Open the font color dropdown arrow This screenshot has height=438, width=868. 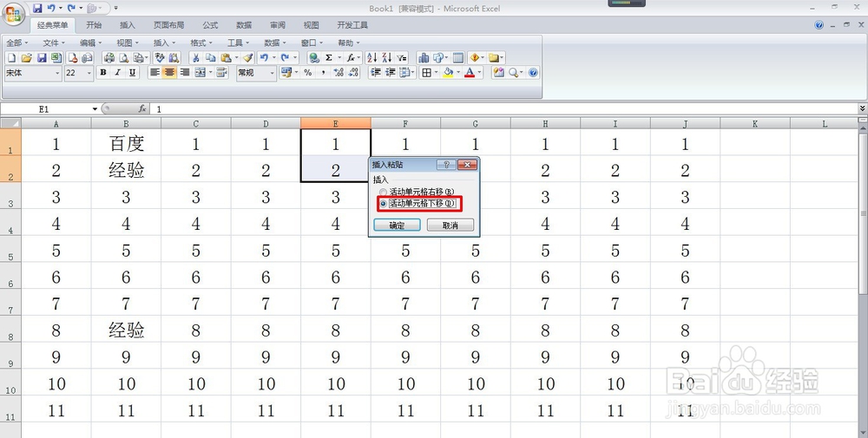479,73
